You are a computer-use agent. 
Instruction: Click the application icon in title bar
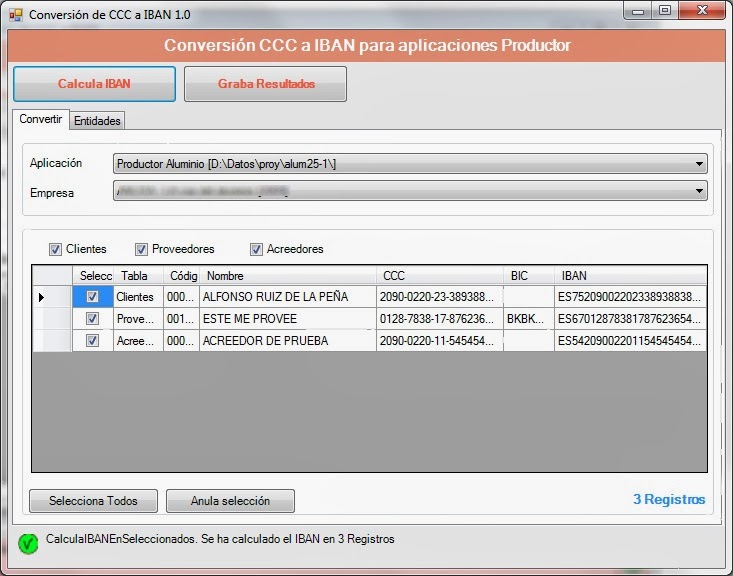[15, 15]
